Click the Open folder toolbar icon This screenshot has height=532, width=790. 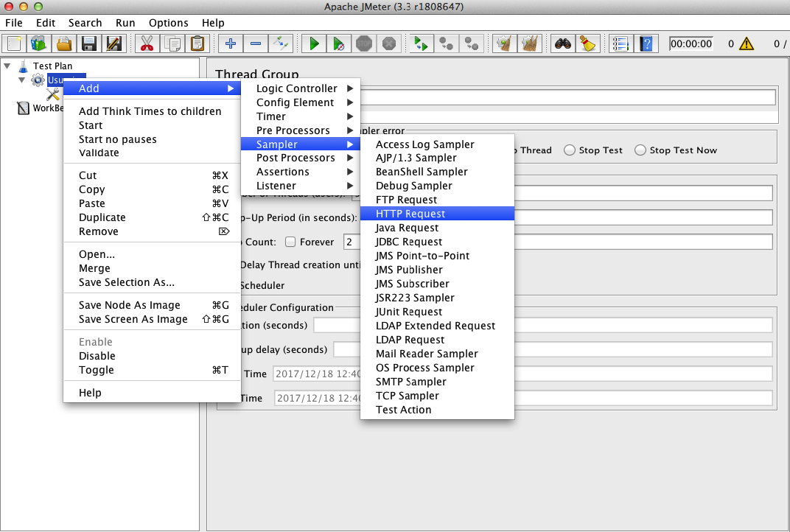tap(64, 43)
